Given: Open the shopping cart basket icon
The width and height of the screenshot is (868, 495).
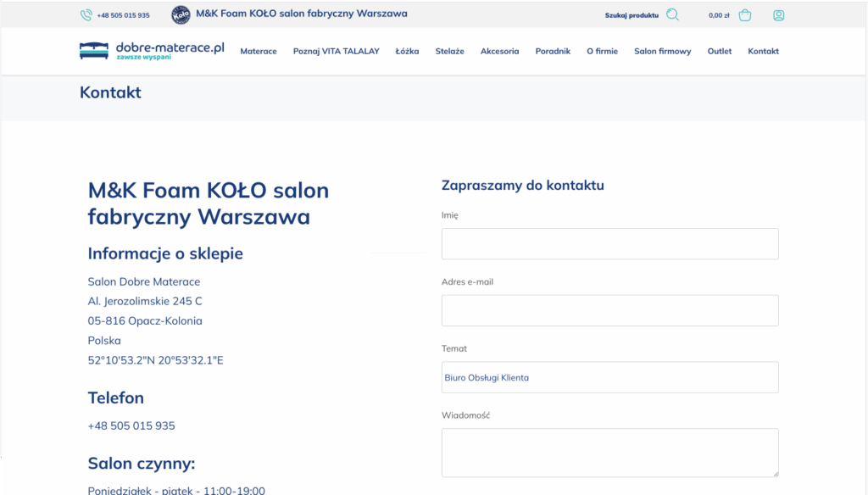Looking at the screenshot, I should (745, 14).
